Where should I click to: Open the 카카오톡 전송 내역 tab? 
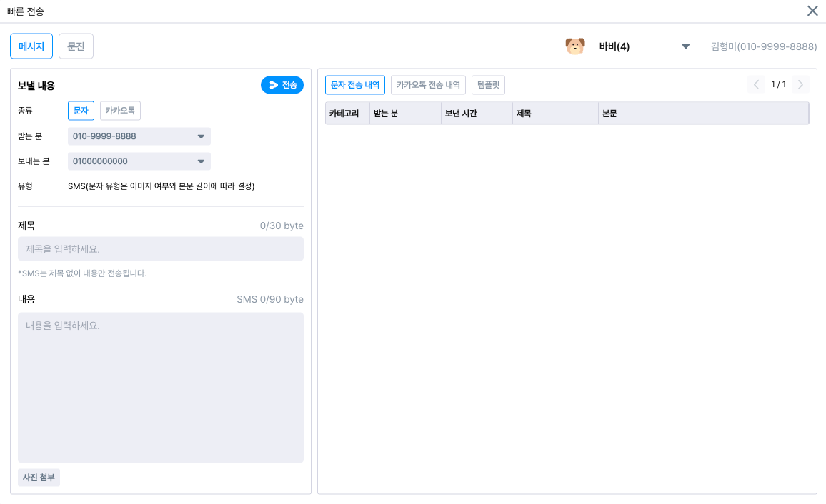click(428, 85)
